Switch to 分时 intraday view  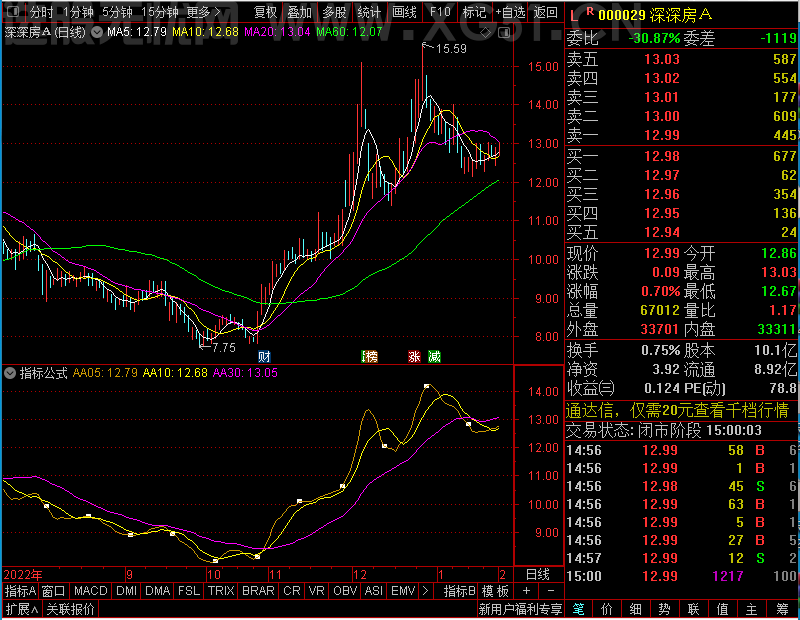pos(41,11)
